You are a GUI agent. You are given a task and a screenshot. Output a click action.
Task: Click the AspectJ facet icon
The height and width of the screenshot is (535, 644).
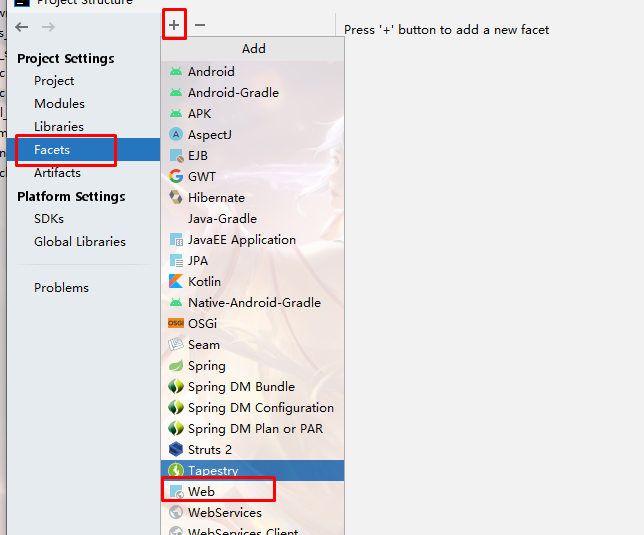176,134
